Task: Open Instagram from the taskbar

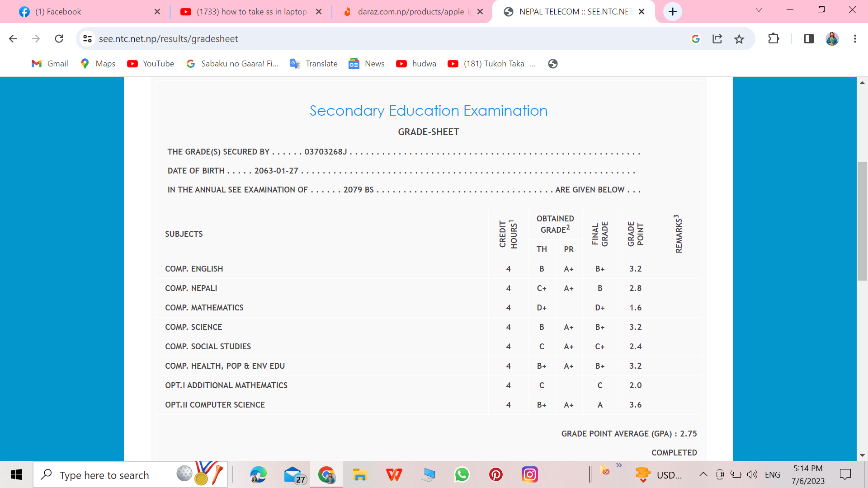Action: (529, 474)
